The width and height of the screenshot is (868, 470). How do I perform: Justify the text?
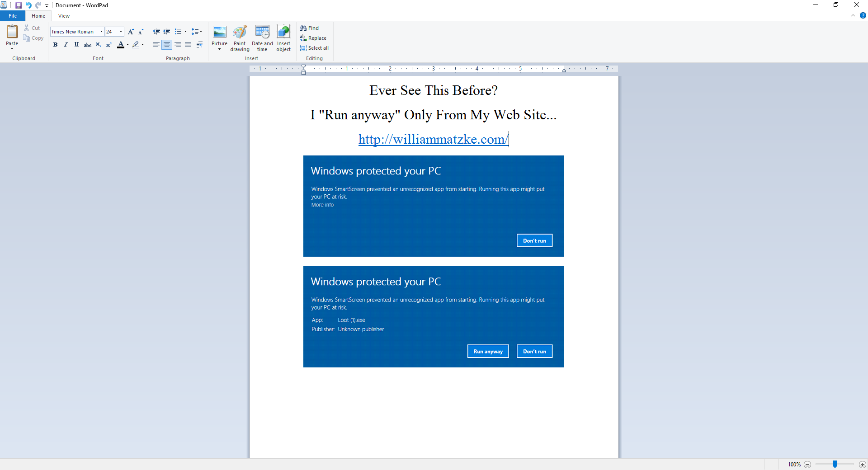pos(188,45)
